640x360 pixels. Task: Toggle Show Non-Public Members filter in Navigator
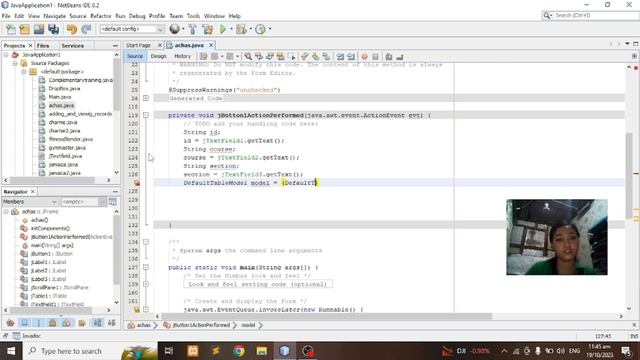point(53,323)
